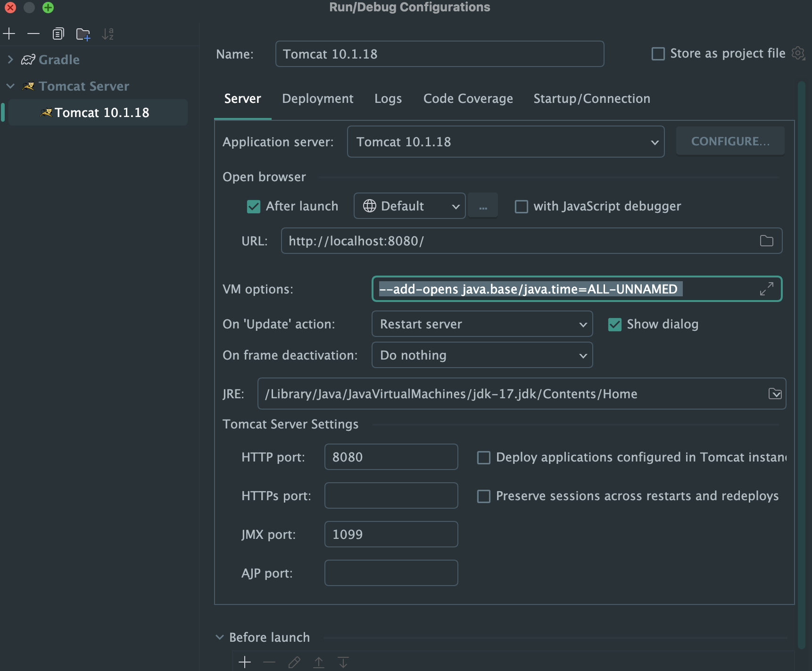This screenshot has width=812, height=671.
Task: Switch to the Deployment tab
Action: point(318,99)
